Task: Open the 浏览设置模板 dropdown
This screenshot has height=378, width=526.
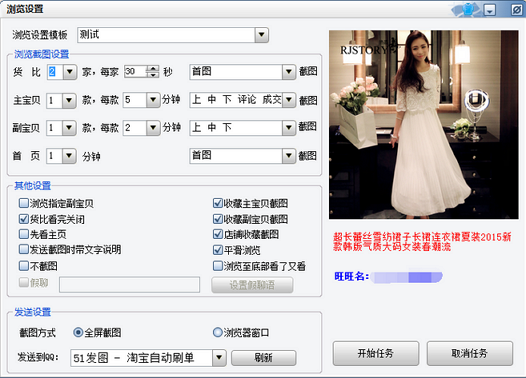Action: coord(261,35)
